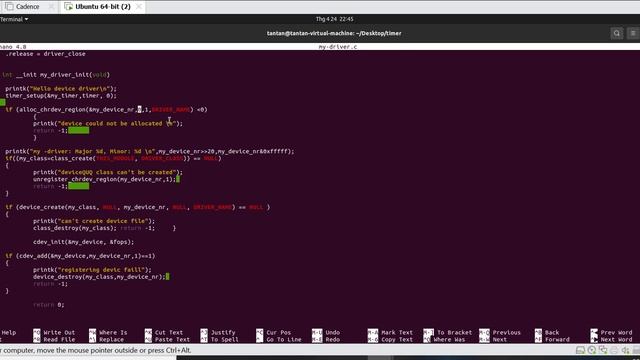Click the terminal title tantan@tantan-virtual-machine
This screenshot has width=640, height=360.
334,33
